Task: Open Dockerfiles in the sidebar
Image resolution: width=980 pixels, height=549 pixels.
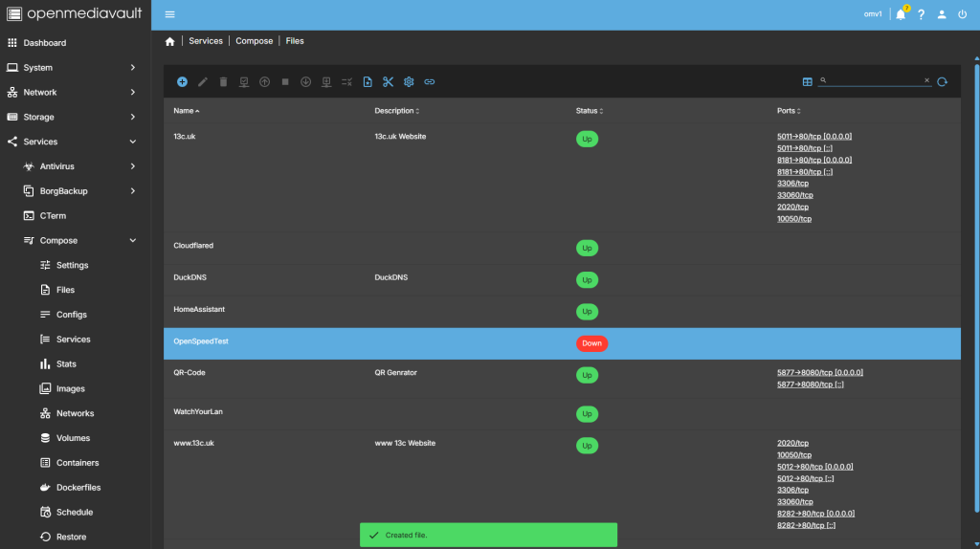Action: 75,487
